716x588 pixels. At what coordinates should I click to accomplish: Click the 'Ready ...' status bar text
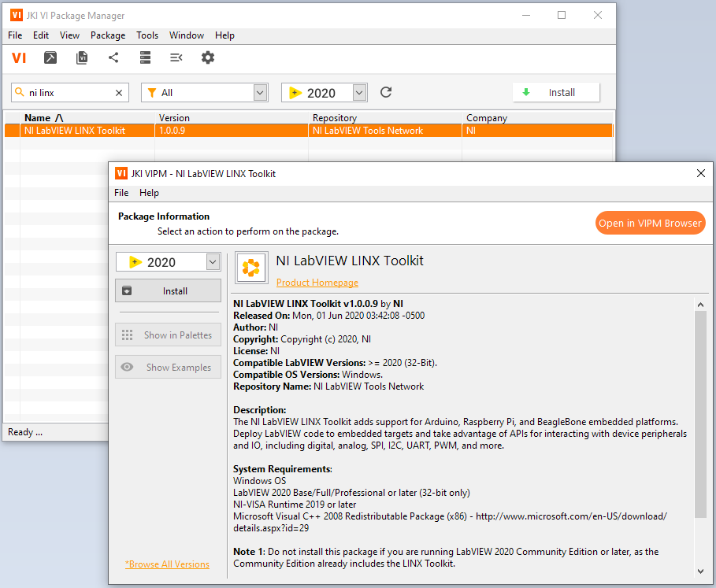[25, 432]
